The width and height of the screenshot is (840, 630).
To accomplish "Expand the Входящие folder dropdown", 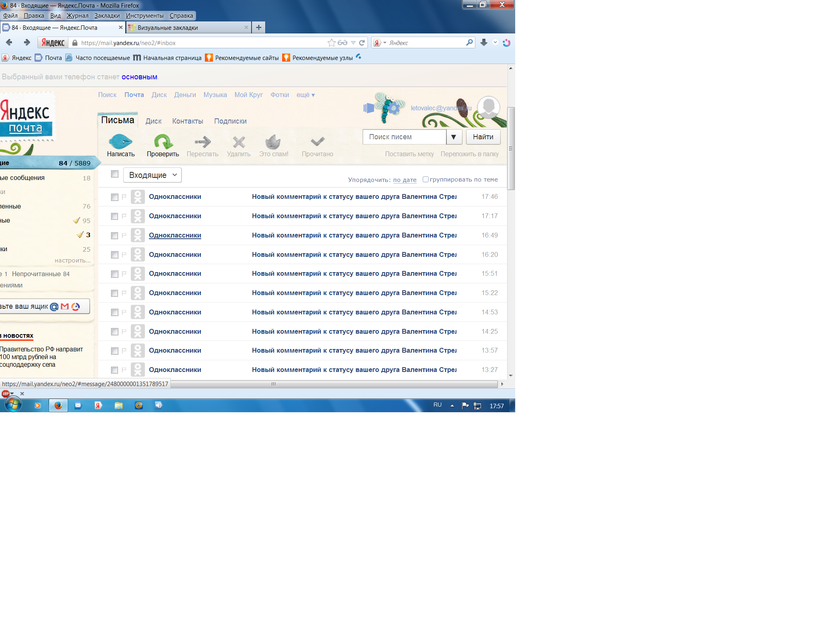I will click(152, 175).
